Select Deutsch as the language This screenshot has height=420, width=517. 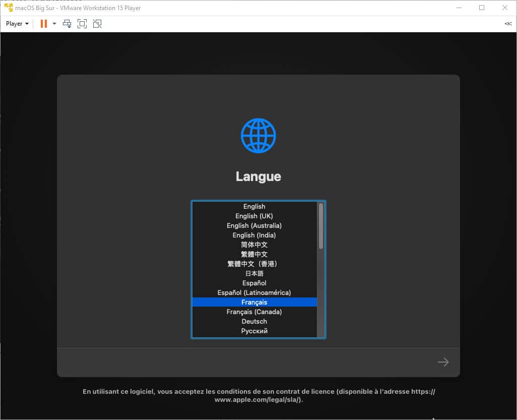(x=254, y=321)
